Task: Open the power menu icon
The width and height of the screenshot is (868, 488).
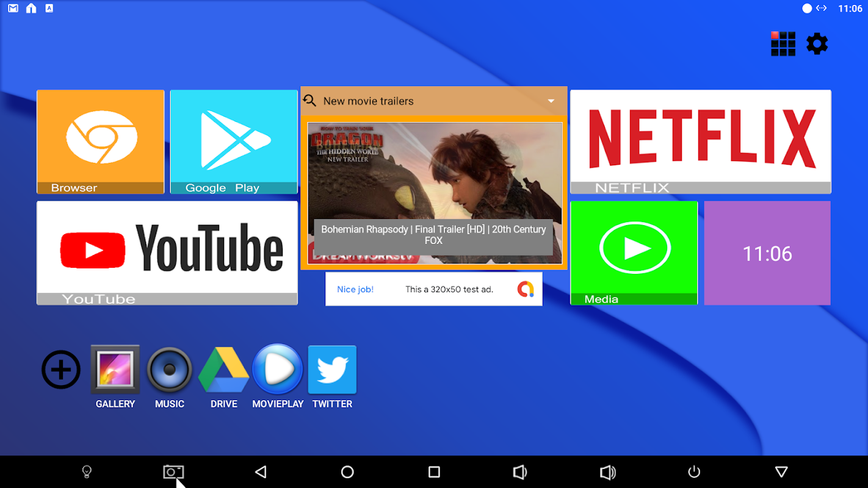Action: click(x=694, y=472)
